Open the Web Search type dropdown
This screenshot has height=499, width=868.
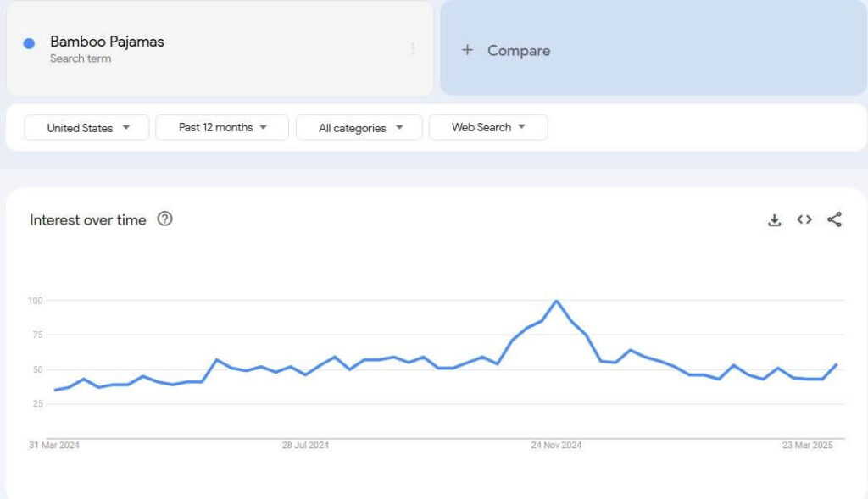[x=487, y=128]
